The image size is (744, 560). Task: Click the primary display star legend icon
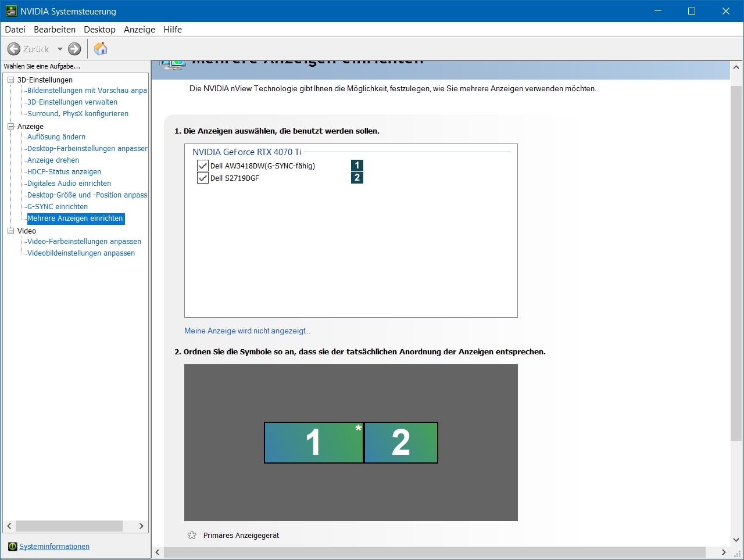pos(192,535)
